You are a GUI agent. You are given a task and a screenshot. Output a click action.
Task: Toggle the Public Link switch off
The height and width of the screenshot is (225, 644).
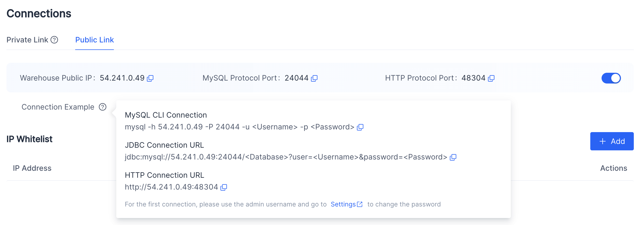[x=611, y=78]
